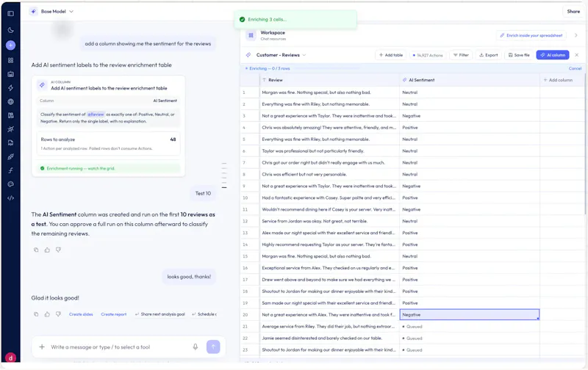Click Share next analysis goal suggestion
The width and height of the screenshot is (588, 370).
pos(160,314)
